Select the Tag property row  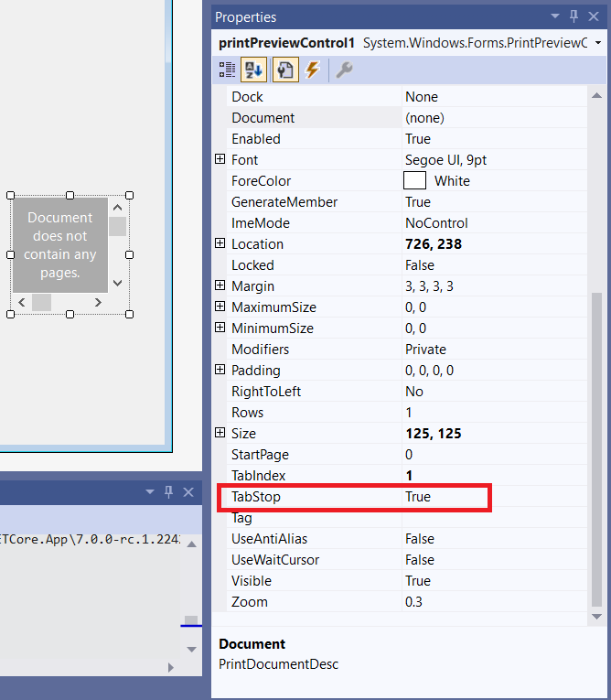coord(407,518)
